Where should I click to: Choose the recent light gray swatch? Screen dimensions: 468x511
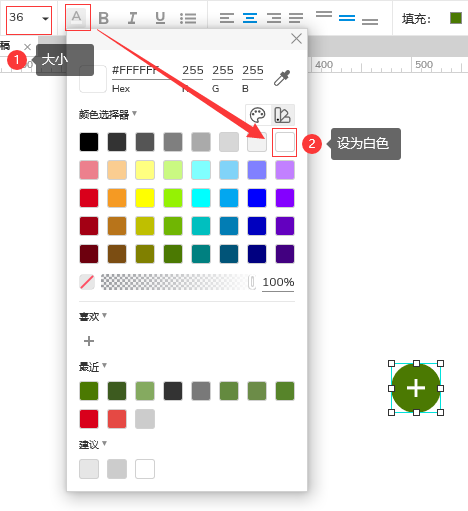pos(145,419)
